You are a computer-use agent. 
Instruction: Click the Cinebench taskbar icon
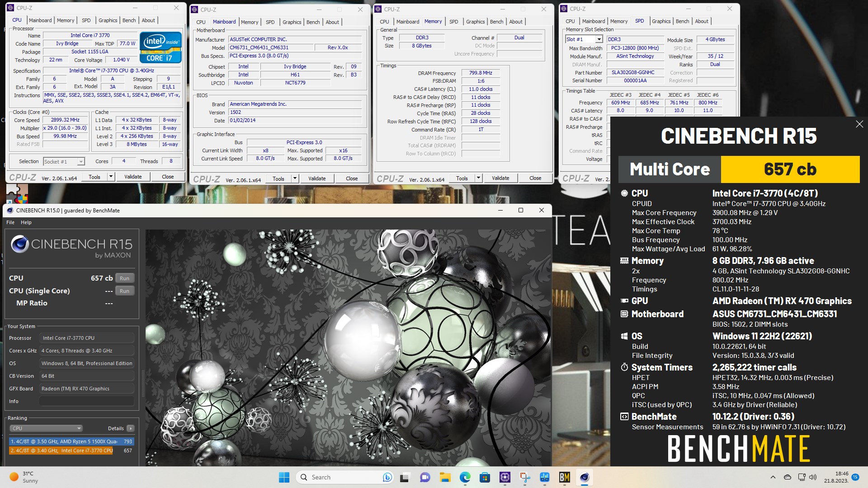coord(584,477)
